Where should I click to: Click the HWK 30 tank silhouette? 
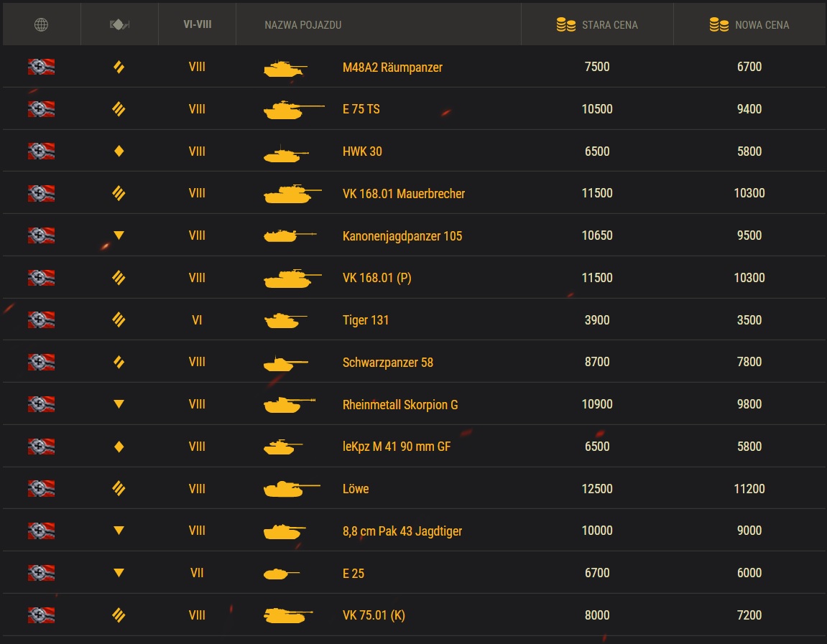click(286, 154)
